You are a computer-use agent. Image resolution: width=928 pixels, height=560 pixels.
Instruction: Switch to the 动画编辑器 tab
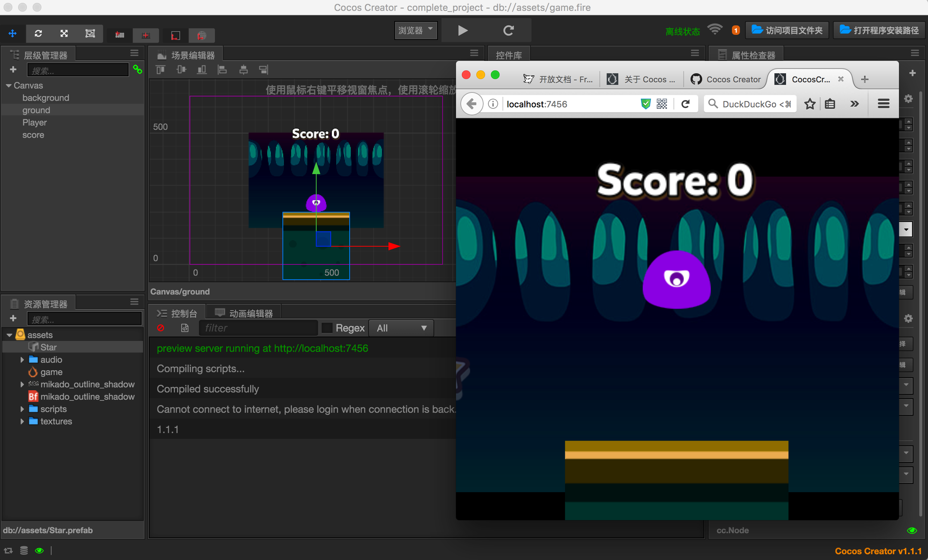pos(244,313)
